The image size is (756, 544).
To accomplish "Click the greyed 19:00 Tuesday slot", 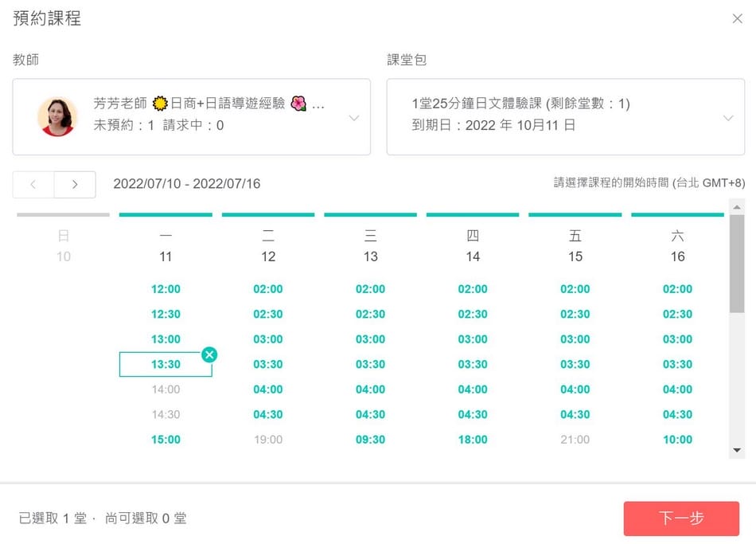I will (268, 440).
